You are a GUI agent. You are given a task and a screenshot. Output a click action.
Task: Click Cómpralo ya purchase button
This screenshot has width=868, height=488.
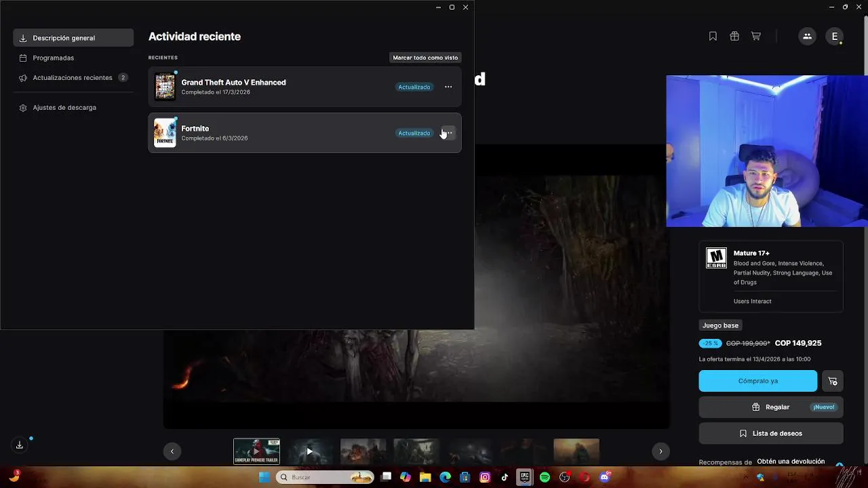tap(758, 381)
